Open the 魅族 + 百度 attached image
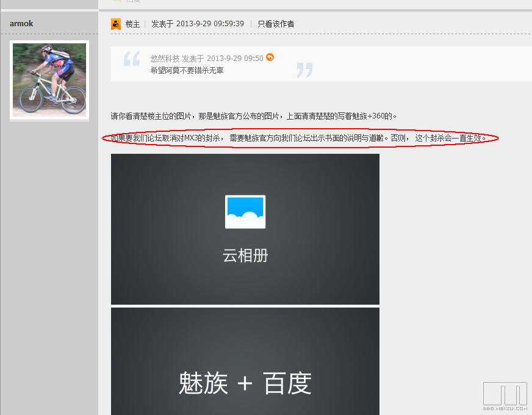 pyautogui.click(x=245, y=361)
